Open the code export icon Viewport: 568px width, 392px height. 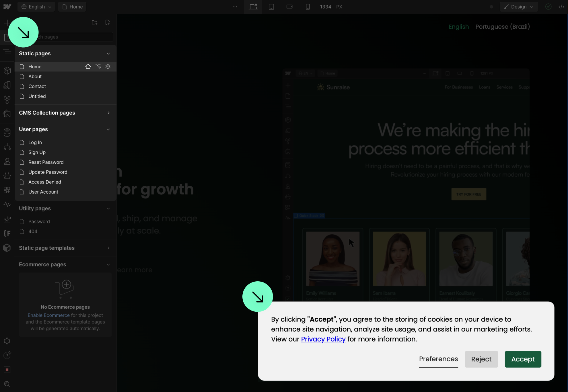(x=561, y=7)
